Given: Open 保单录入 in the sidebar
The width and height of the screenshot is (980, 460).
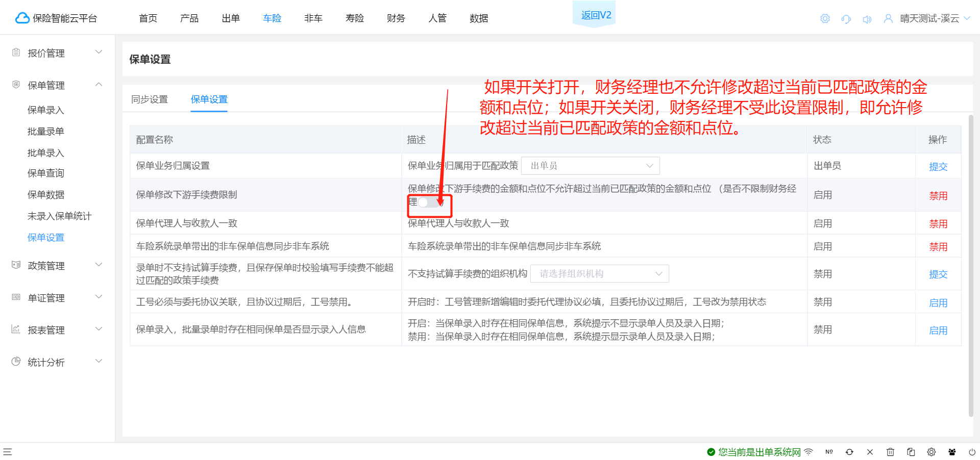Looking at the screenshot, I should tap(46, 110).
